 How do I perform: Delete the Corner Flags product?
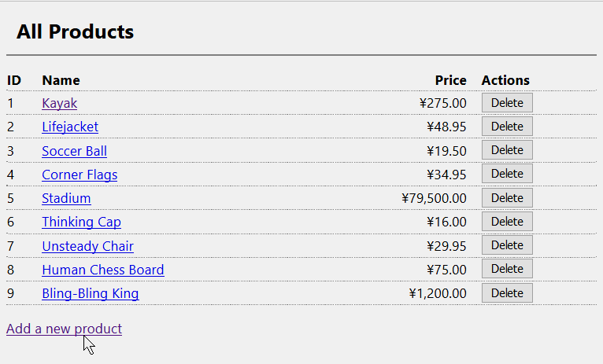click(507, 174)
